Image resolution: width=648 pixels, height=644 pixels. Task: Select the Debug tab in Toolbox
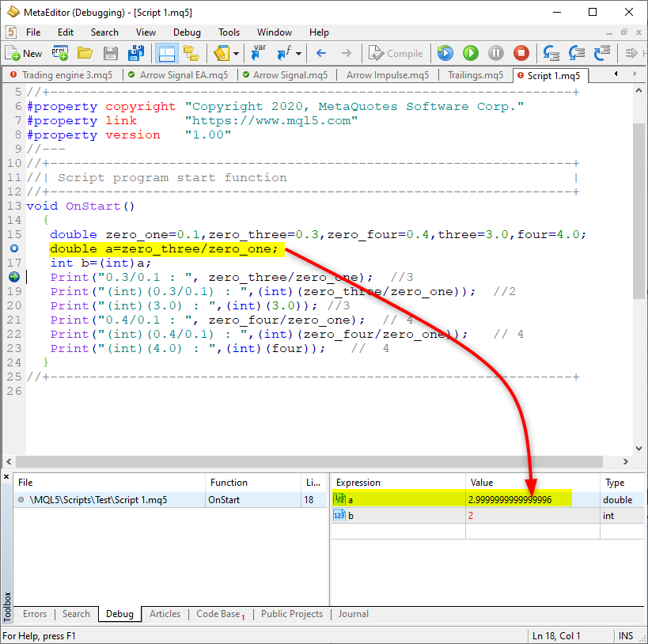pos(119,614)
